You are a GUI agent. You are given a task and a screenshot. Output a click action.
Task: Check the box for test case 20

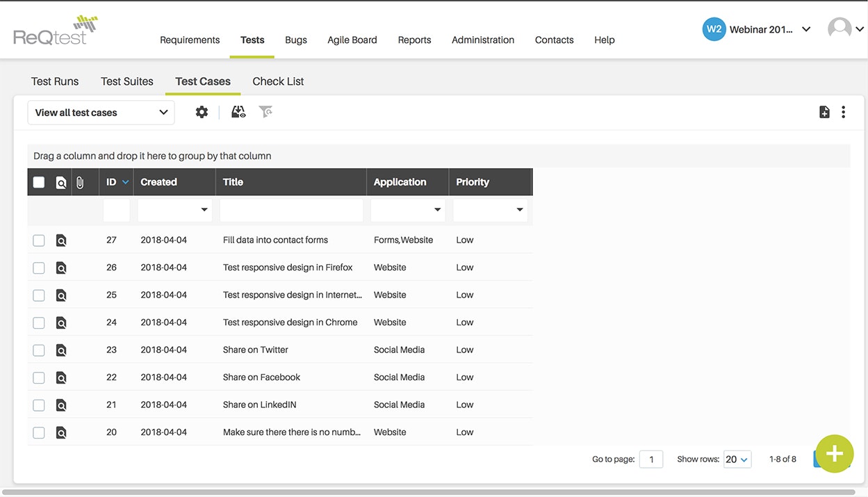click(39, 432)
